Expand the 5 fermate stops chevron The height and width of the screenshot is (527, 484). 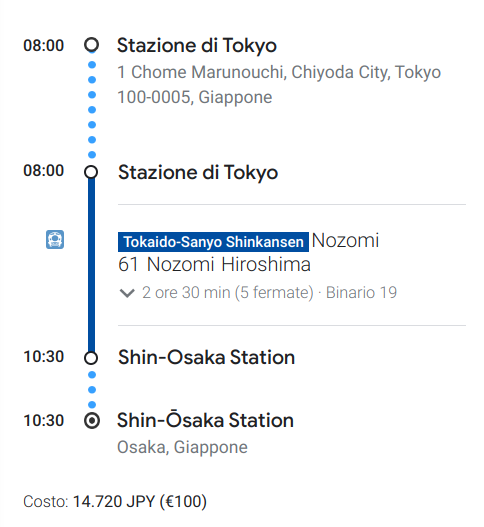[x=127, y=293]
